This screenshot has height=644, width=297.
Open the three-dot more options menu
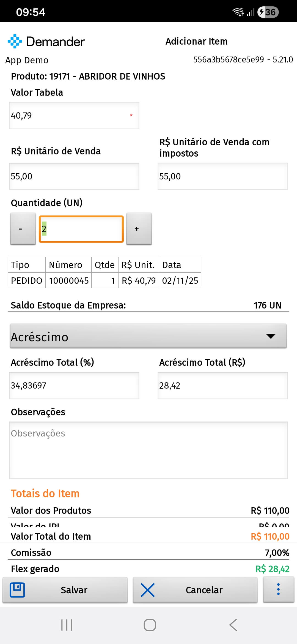278,589
